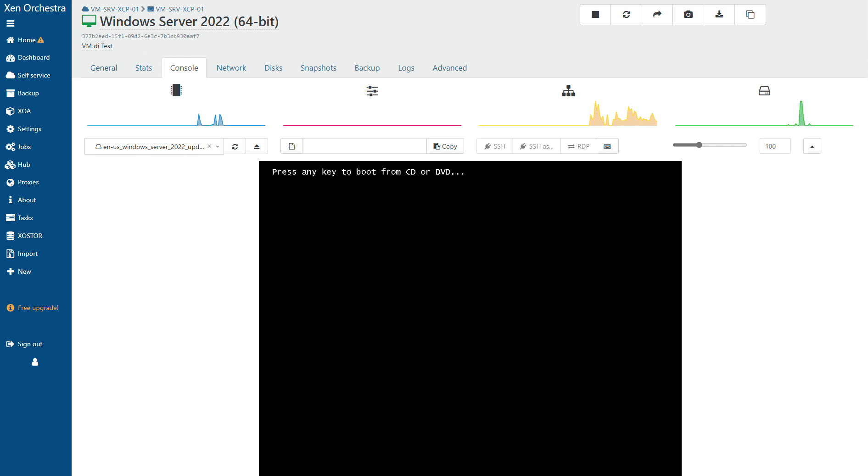Click the Free upgrade! link
Image resolution: width=868 pixels, height=476 pixels.
[33, 308]
